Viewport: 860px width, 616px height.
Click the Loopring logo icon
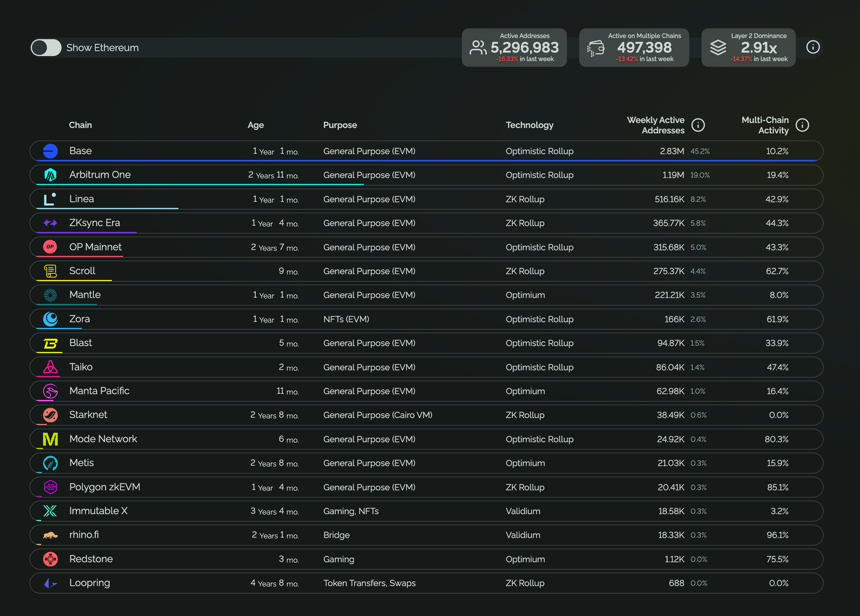coord(51,583)
